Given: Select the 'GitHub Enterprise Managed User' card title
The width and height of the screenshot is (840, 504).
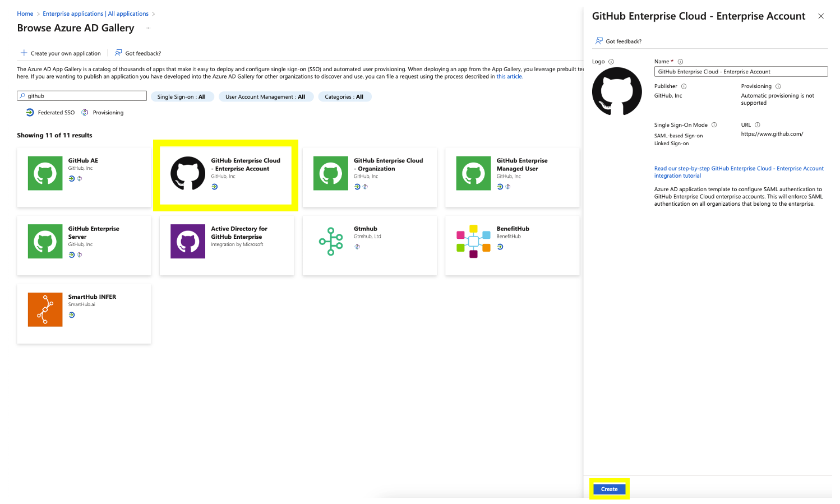Looking at the screenshot, I should pyautogui.click(x=522, y=165).
